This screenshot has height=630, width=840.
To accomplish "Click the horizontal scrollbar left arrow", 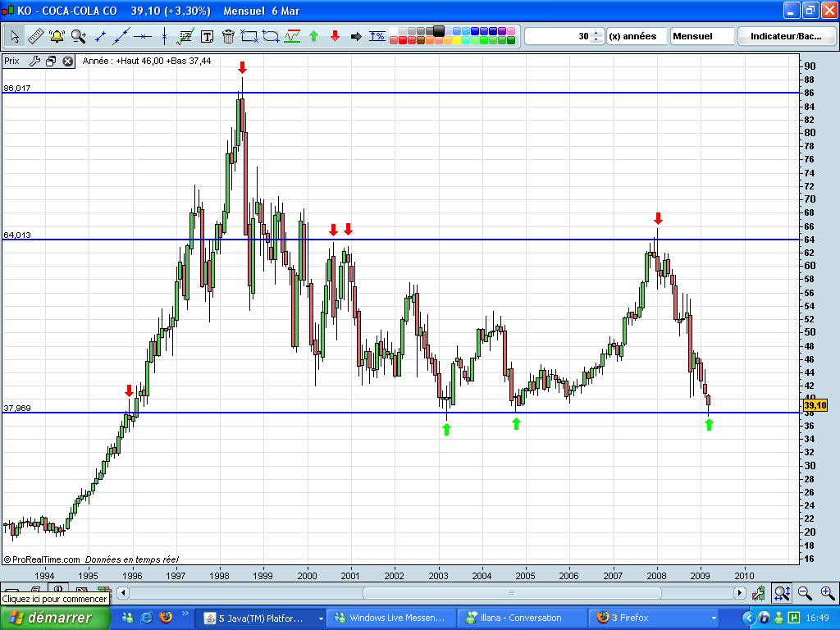I will [123, 592].
